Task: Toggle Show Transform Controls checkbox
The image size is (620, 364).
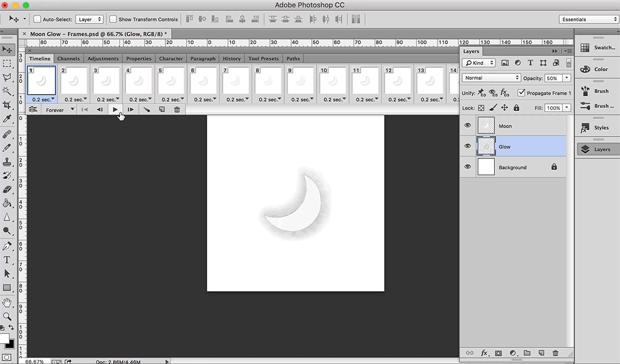Action: pyautogui.click(x=113, y=20)
